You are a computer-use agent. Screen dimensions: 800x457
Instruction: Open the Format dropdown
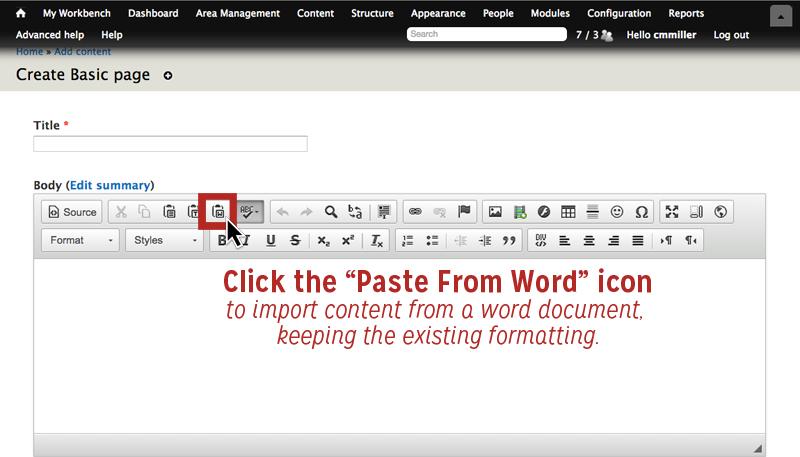80,240
